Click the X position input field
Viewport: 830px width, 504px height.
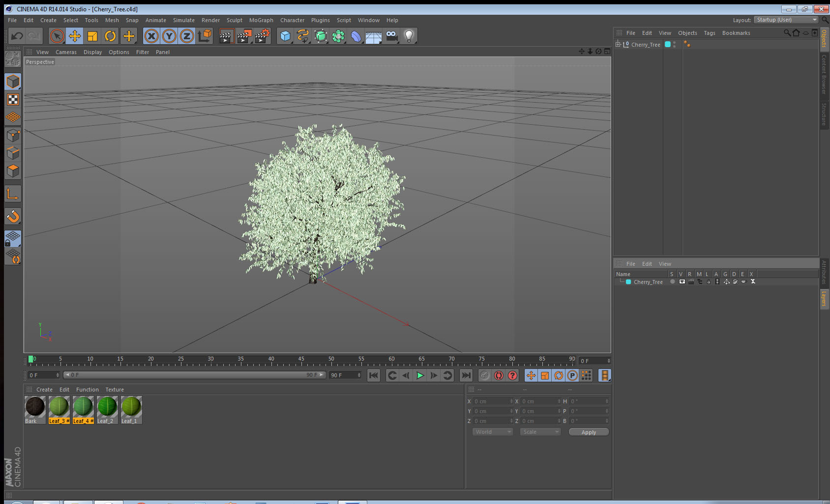click(x=493, y=401)
